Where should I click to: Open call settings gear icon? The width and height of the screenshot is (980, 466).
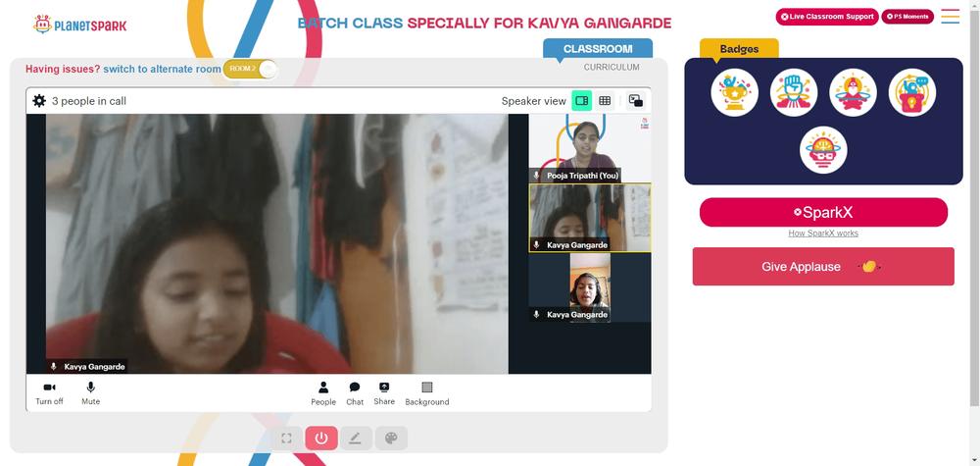click(39, 101)
